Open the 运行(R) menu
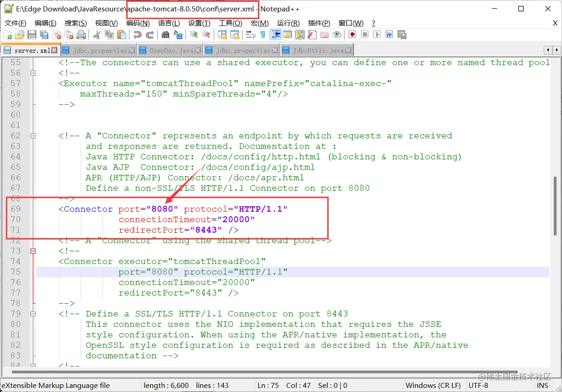The height and width of the screenshot is (392, 562). pos(288,23)
